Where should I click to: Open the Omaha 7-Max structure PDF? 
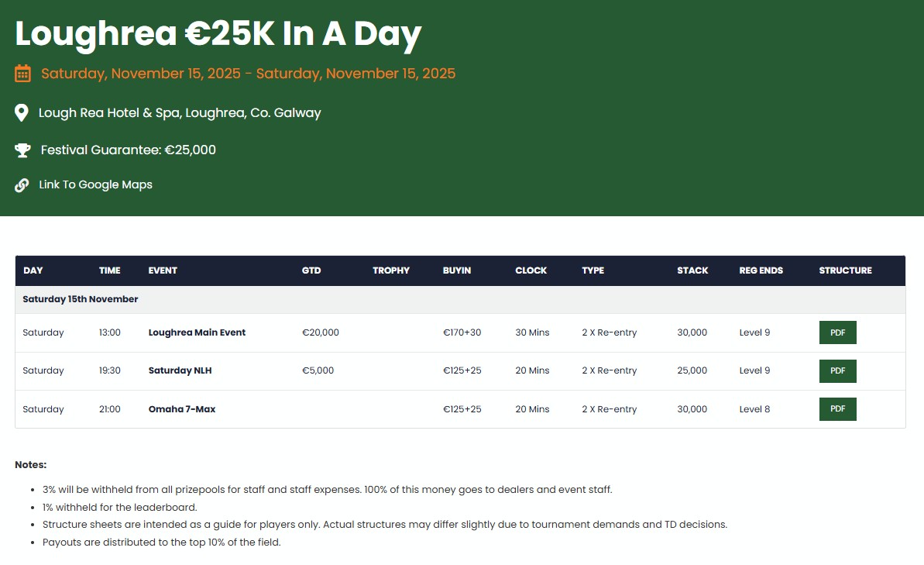coord(837,408)
